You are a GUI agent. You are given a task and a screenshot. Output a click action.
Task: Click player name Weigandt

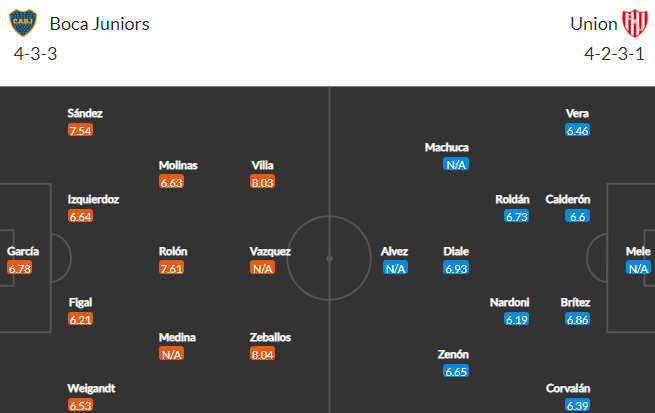(91, 388)
